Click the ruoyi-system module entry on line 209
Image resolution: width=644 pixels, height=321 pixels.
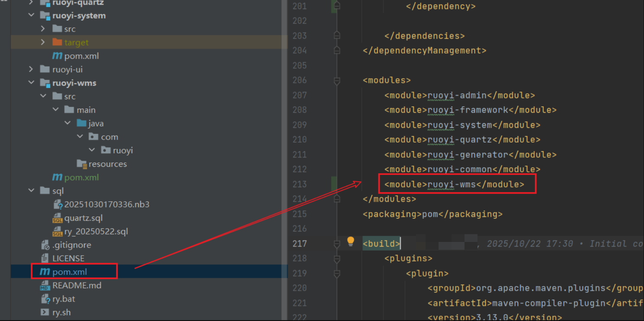coord(462,125)
